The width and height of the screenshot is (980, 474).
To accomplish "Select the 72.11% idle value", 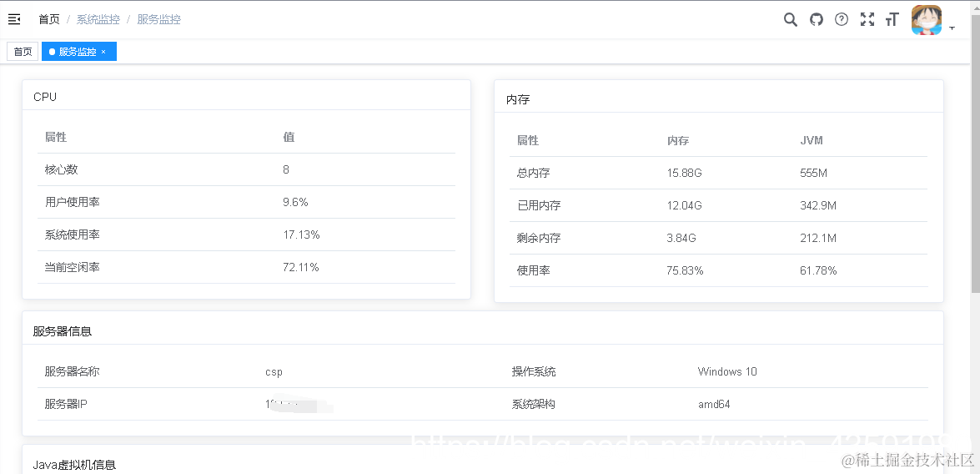I will coord(300,267).
